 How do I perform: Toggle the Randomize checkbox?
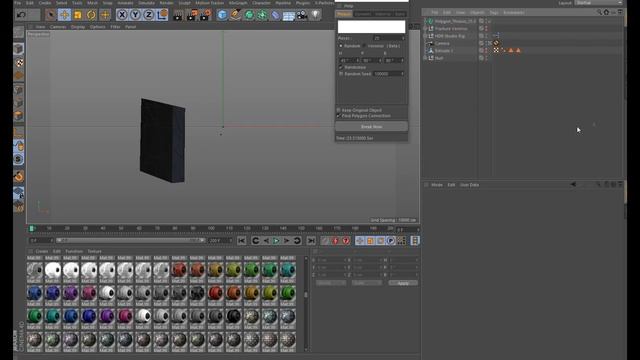pyautogui.click(x=341, y=67)
